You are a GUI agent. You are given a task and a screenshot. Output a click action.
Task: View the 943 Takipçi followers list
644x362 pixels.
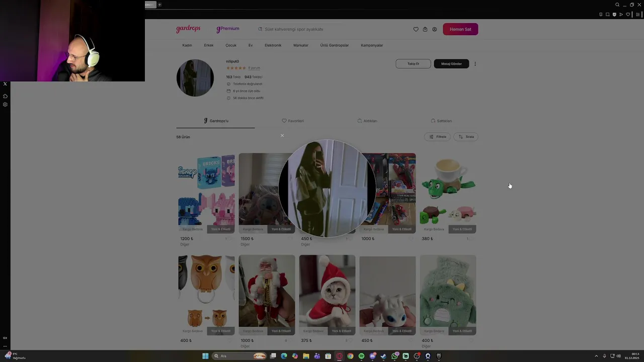point(254,77)
